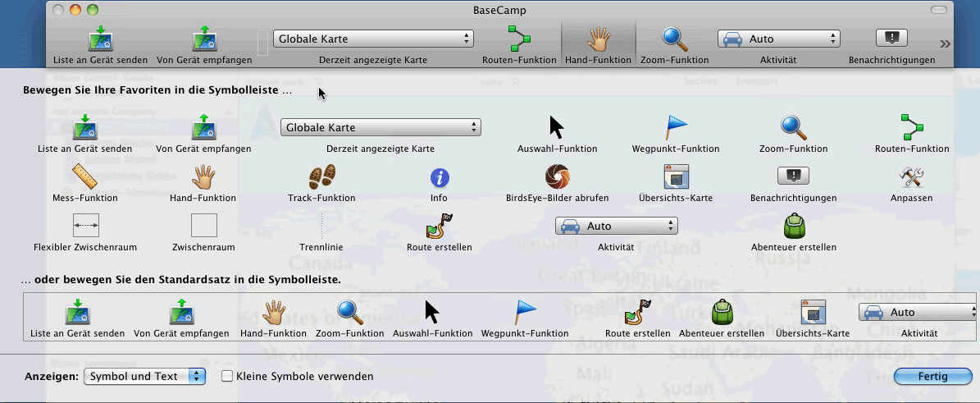The height and width of the screenshot is (403, 980).
Task: Open Globale Karte dropdown in favorites palette
Action: [x=381, y=128]
